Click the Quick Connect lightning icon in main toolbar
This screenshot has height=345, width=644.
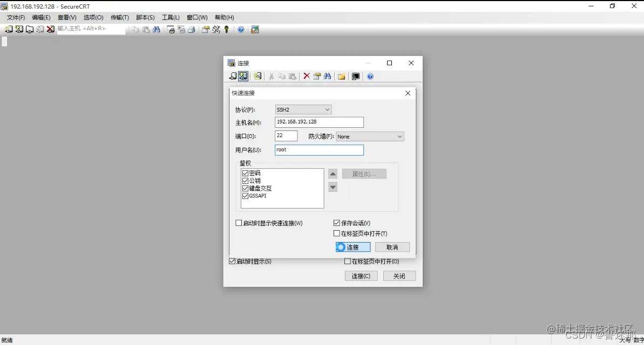tap(19, 30)
